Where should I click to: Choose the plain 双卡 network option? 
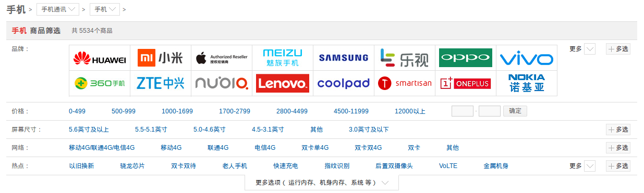click(x=414, y=148)
